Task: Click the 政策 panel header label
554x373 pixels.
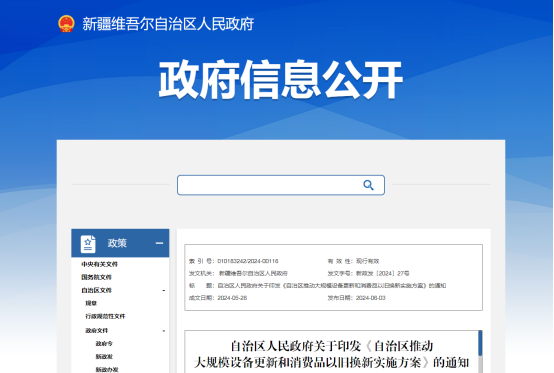Action: [x=117, y=243]
